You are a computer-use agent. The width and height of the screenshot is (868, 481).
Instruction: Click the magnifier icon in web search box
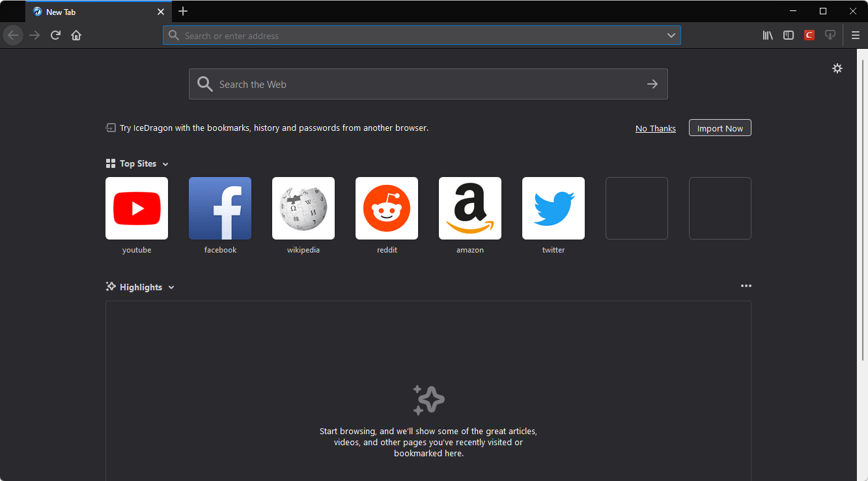pyautogui.click(x=205, y=84)
